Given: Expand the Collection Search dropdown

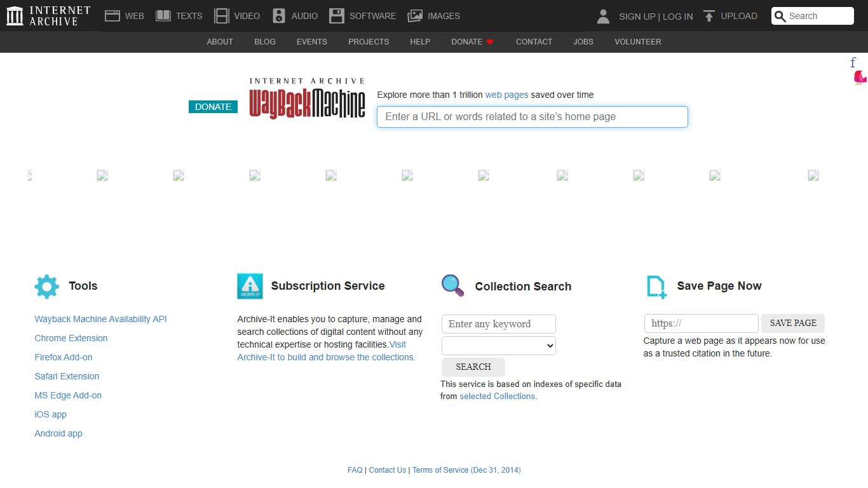Looking at the screenshot, I should (x=499, y=346).
